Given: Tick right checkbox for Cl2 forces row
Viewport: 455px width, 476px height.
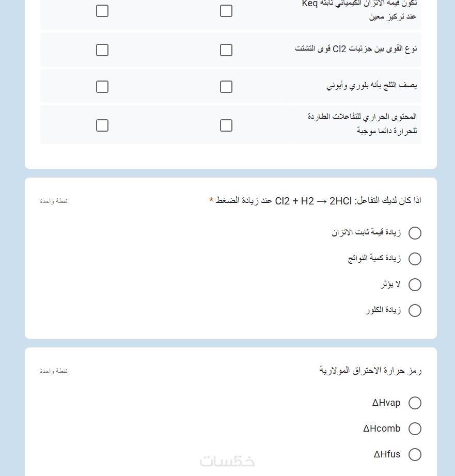Looking at the screenshot, I should [x=226, y=50].
